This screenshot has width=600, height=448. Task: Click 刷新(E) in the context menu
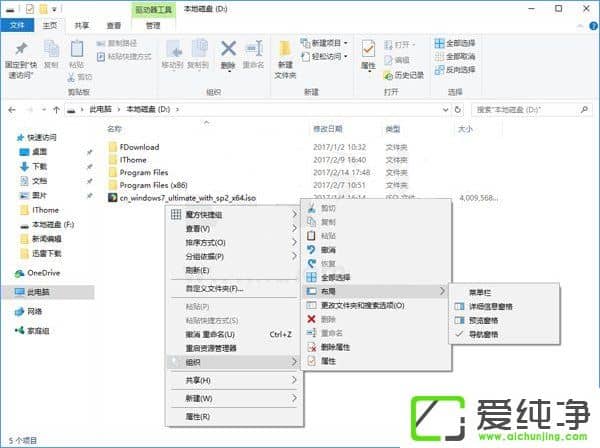(x=198, y=270)
